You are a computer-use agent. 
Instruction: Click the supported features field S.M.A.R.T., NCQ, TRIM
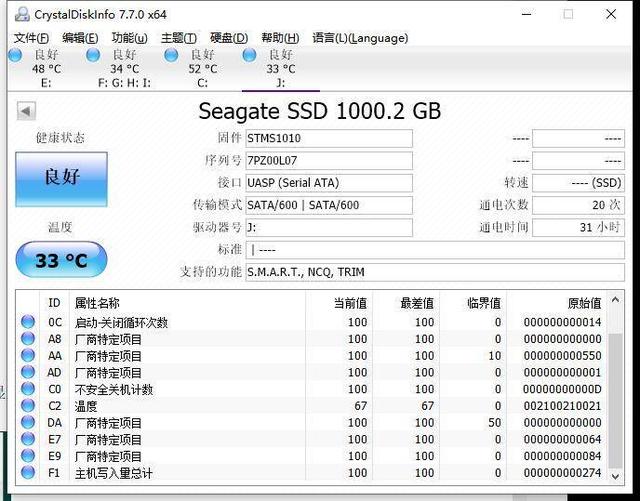(435, 272)
